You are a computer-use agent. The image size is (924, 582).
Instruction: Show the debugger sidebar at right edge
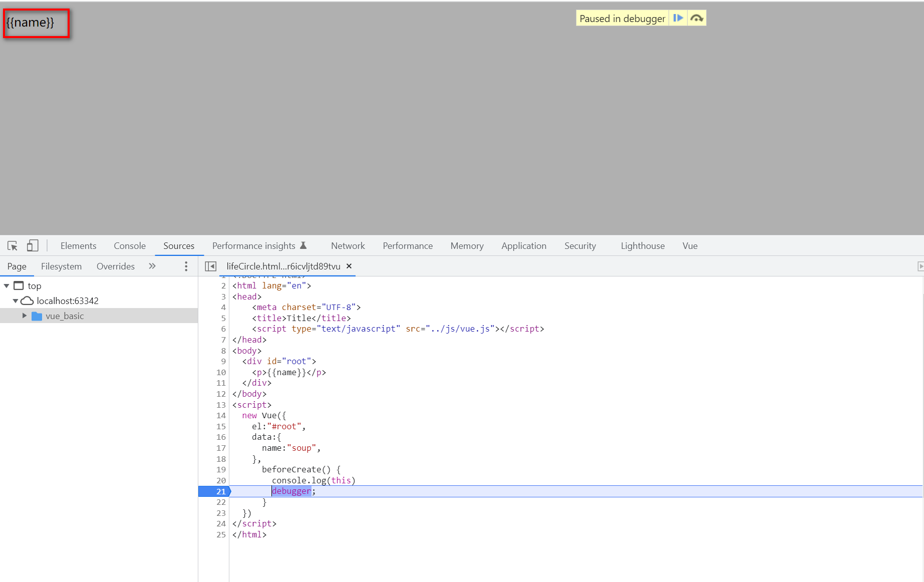click(x=920, y=266)
